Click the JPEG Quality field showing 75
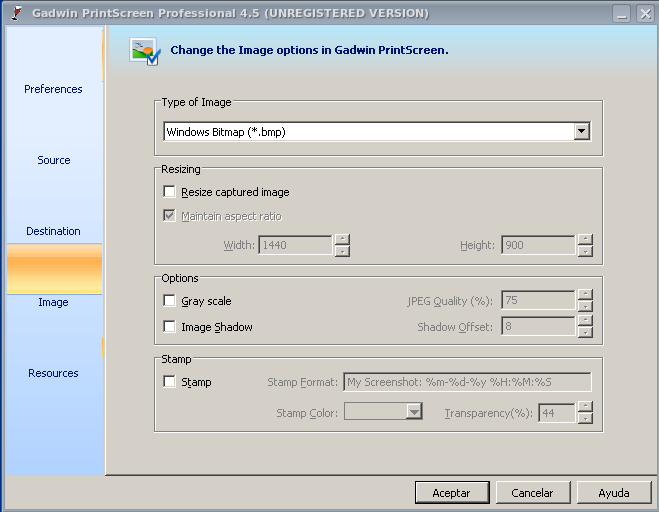659x512 pixels. [538, 301]
